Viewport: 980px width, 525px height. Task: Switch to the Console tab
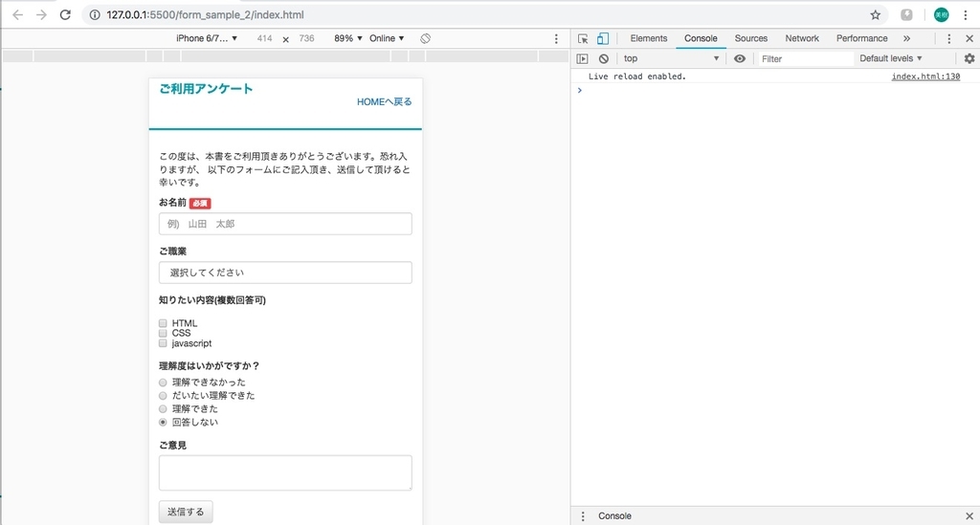(701, 38)
